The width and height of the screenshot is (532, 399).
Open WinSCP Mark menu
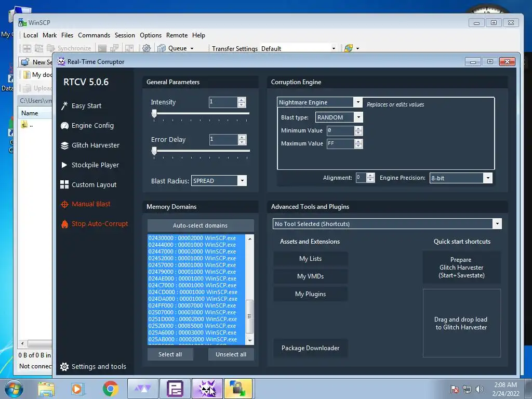click(x=49, y=35)
